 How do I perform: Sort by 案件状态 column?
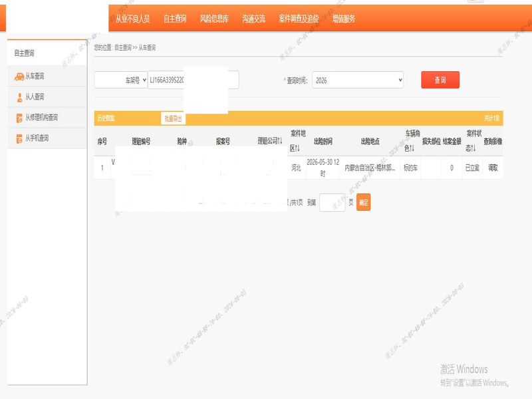473,141
